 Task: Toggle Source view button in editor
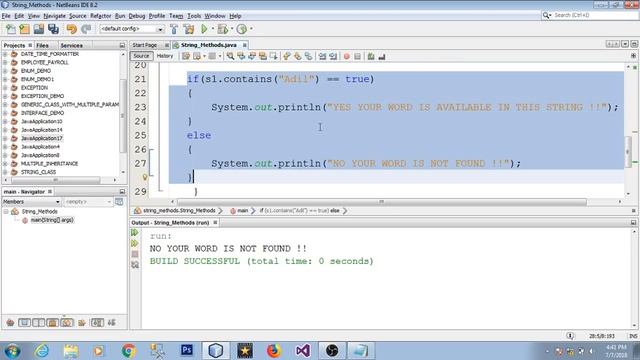point(141,56)
